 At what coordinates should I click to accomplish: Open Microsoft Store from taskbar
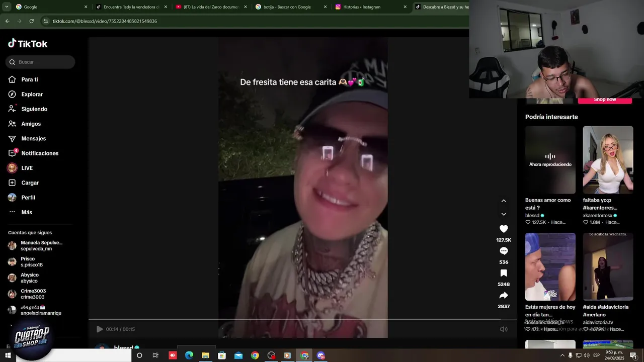coord(222,355)
